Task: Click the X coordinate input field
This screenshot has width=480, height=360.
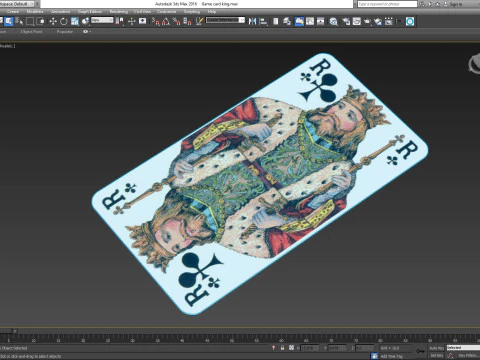Action: [x=310, y=348]
